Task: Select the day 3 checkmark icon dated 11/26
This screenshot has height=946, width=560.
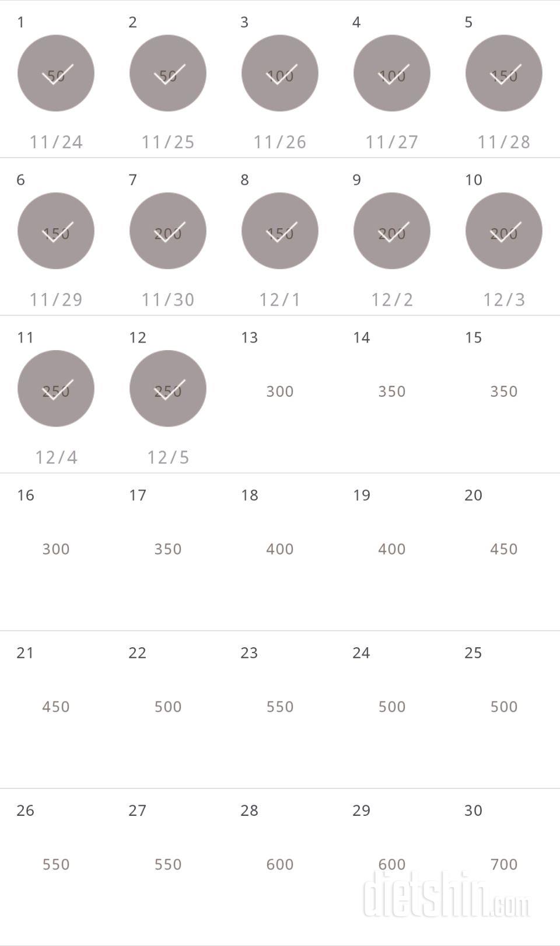Action: (x=280, y=74)
